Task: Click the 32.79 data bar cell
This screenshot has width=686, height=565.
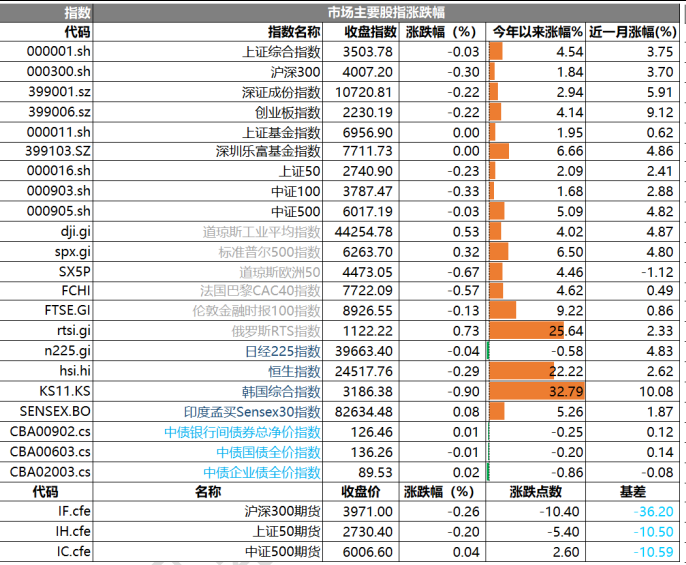Action: point(536,391)
